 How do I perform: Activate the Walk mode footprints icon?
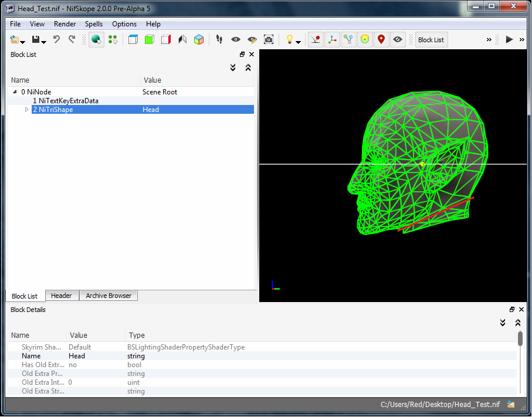coord(219,40)
